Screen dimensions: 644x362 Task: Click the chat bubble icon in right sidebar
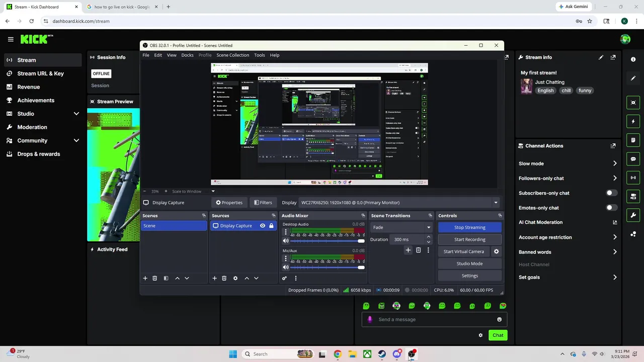pos(633,159)
